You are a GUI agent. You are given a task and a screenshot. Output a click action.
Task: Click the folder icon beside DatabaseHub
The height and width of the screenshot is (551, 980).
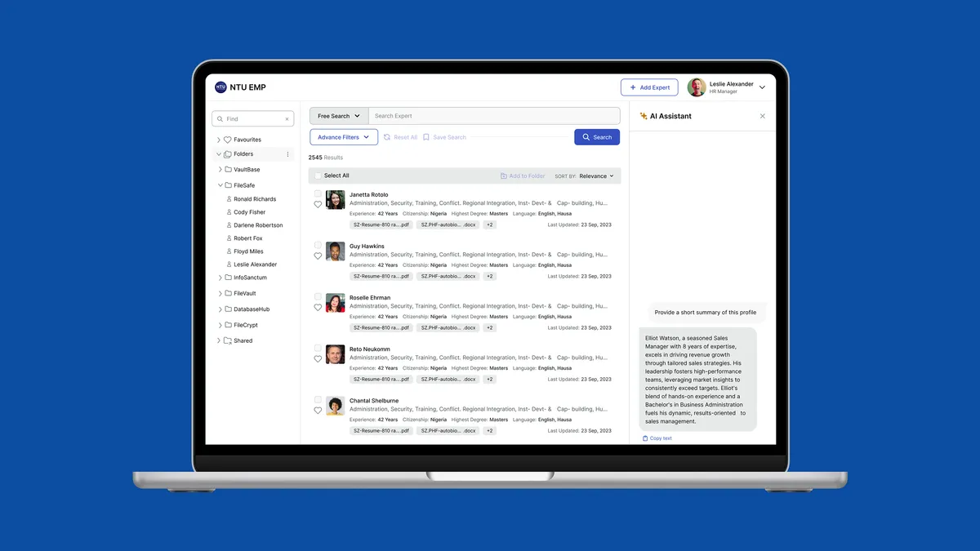[228, 309]
